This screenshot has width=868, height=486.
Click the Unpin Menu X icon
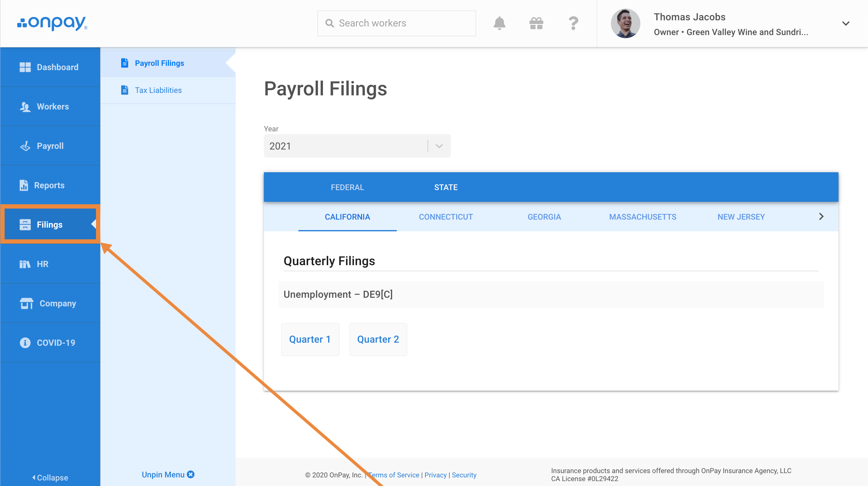pyautogui.click(x=191, y=474)
